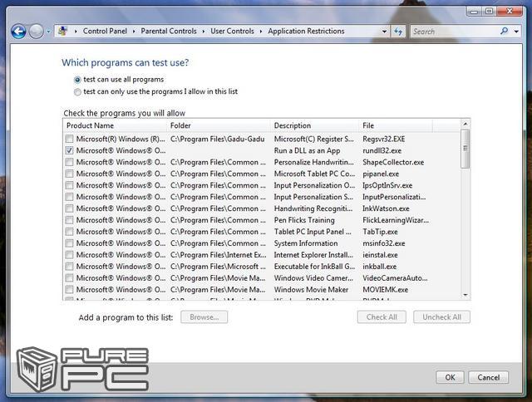532x402 pixels.
Task: Check the inkball.exe checkbox
Action: tap(69, 266)
